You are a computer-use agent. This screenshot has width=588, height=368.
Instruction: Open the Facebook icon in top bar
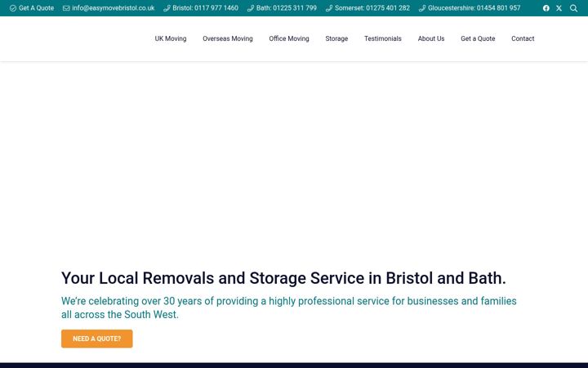(x=546, y=8)
